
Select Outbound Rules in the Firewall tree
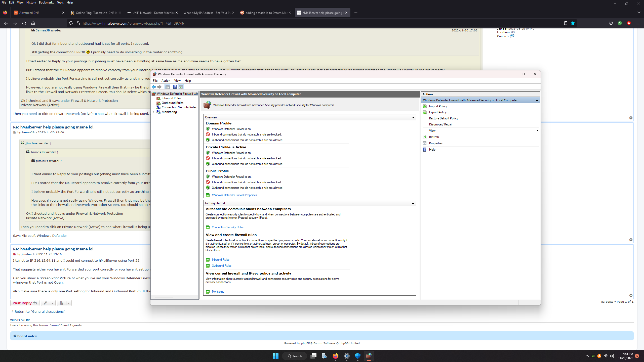pyautogui.click(x=173, y=103)
